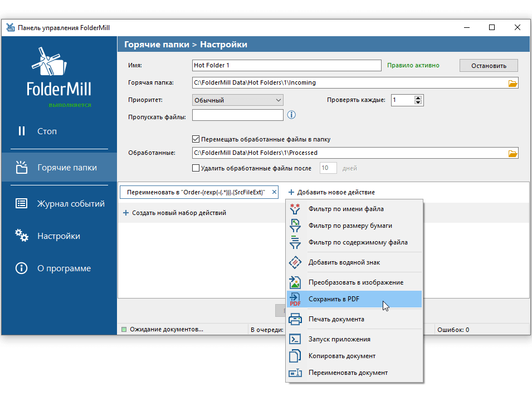
Task: Click the Остановить button
Action: (x=489, y=66)
